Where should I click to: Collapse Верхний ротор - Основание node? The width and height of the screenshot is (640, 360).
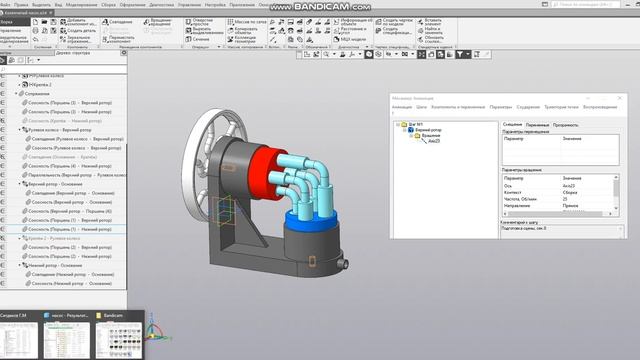point(19,184)
